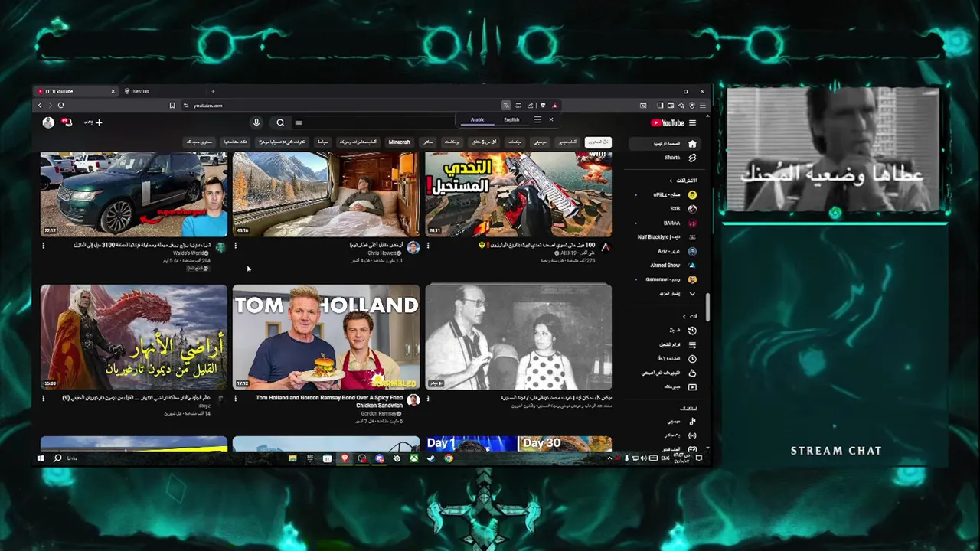Open Chrome from the Windows taskbar

pos(449,458)
